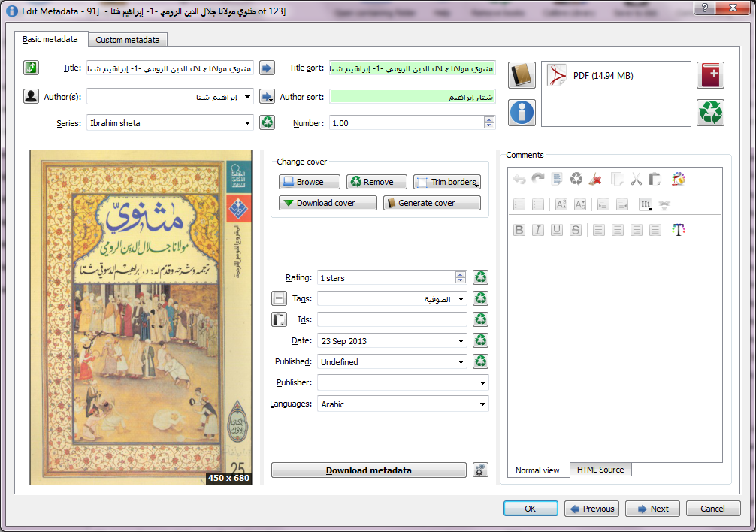The width and height of the screenshot is (756, 532).
Task: Switch Comments to HTML Source tab
Action: pos(600,470)
